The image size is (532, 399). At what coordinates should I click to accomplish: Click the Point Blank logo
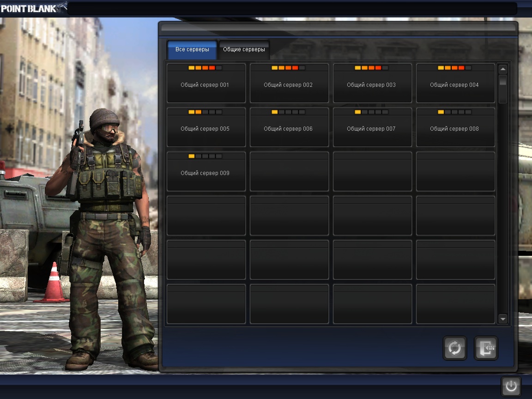coord(33,8)
